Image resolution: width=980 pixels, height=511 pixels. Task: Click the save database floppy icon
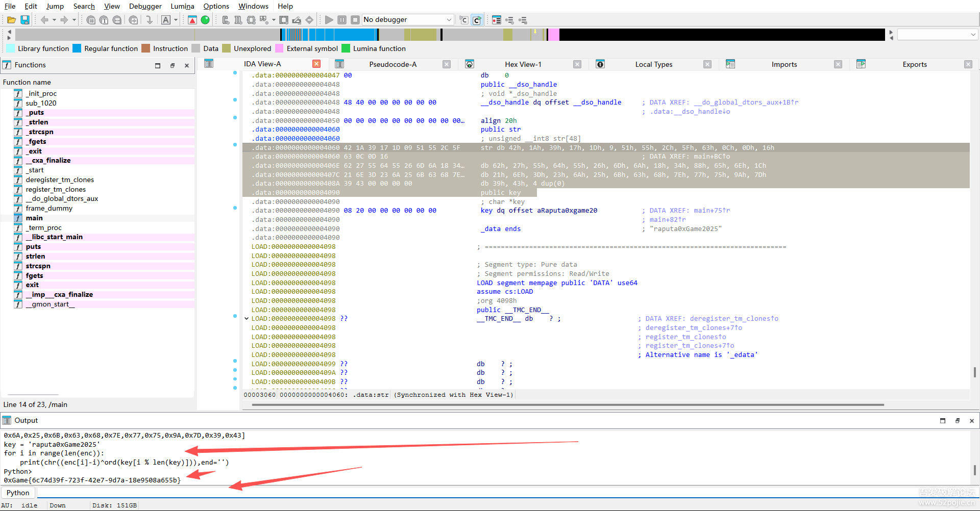point(25,20)
